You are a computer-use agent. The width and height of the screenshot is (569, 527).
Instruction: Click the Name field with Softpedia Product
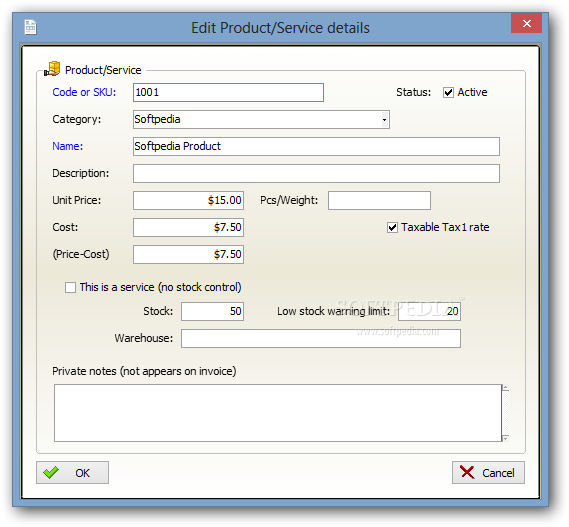click(316, 146)
